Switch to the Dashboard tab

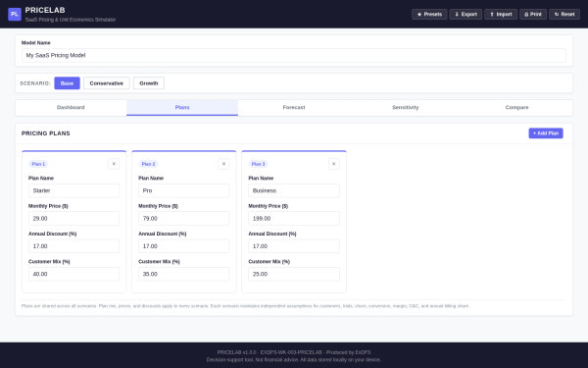click(71, 107)
